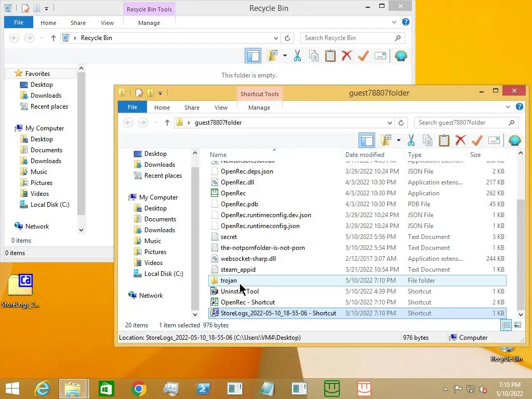Switch to large icons view in guest78807folder
This screenshot has width=532, height=399.
pyautogui.click(x=518, y=325)
